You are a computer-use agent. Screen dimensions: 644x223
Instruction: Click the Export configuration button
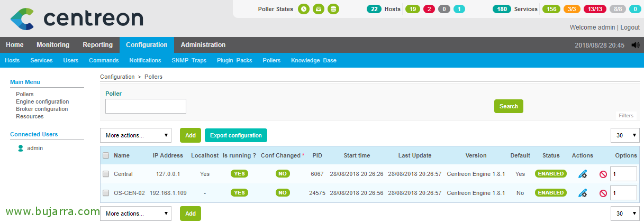(236, 135)
